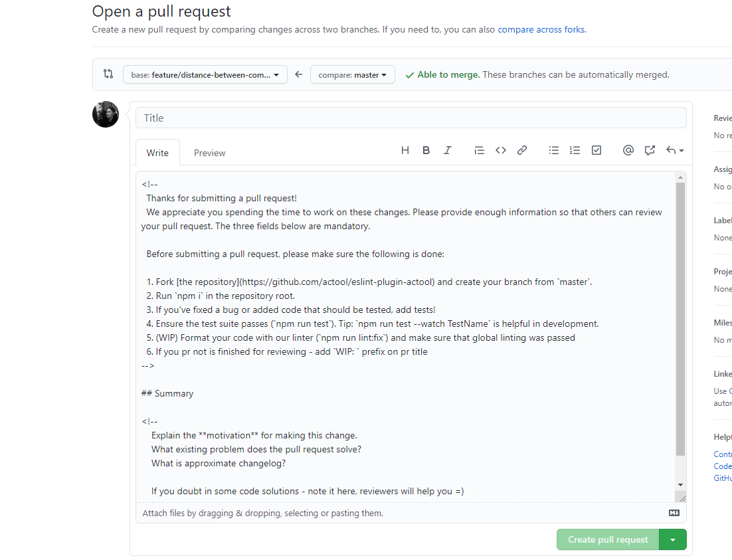Select the Write tab
Viewport: 732px width, 560px height.
(x=157, y=152)
